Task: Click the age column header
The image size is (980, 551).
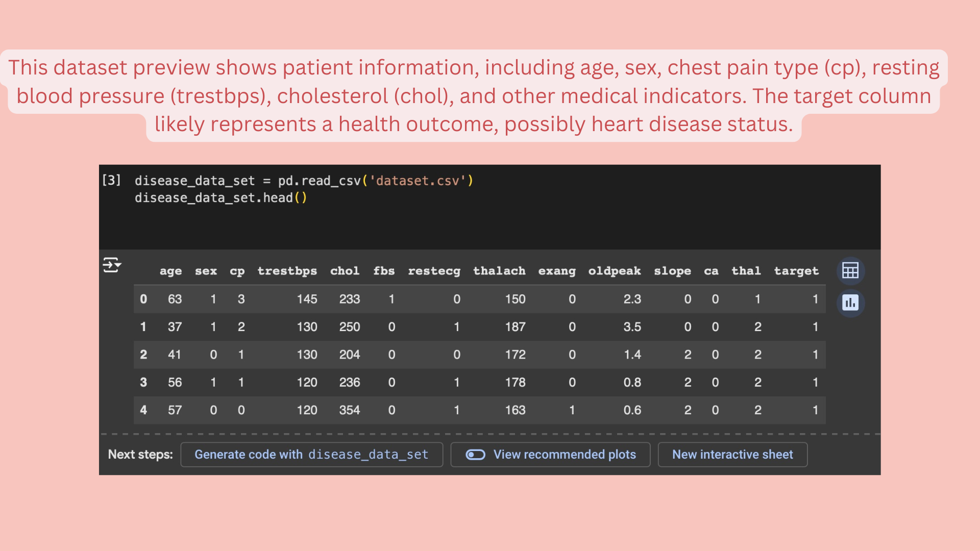Action: pyautogui.click(x=170, y=271)
